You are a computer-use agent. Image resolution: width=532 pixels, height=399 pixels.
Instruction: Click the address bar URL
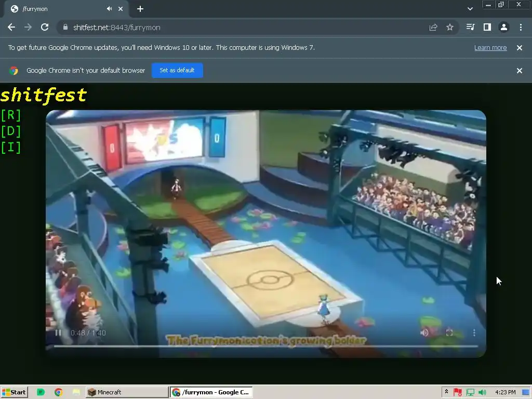(117, 28)
